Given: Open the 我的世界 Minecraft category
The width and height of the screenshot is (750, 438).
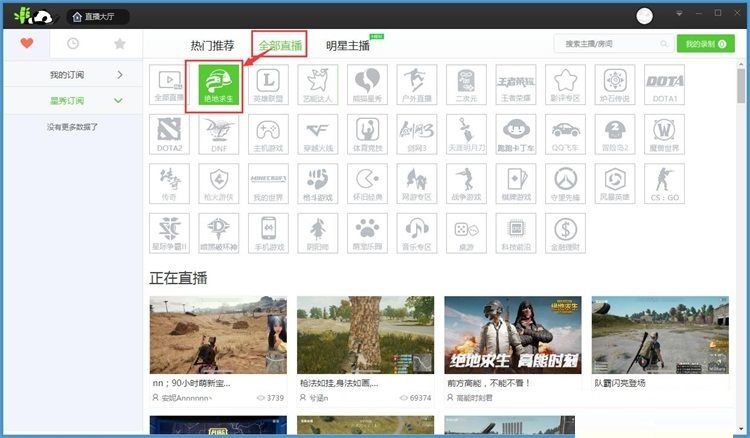Looking at the screenshot, I should tap(267, 183).
